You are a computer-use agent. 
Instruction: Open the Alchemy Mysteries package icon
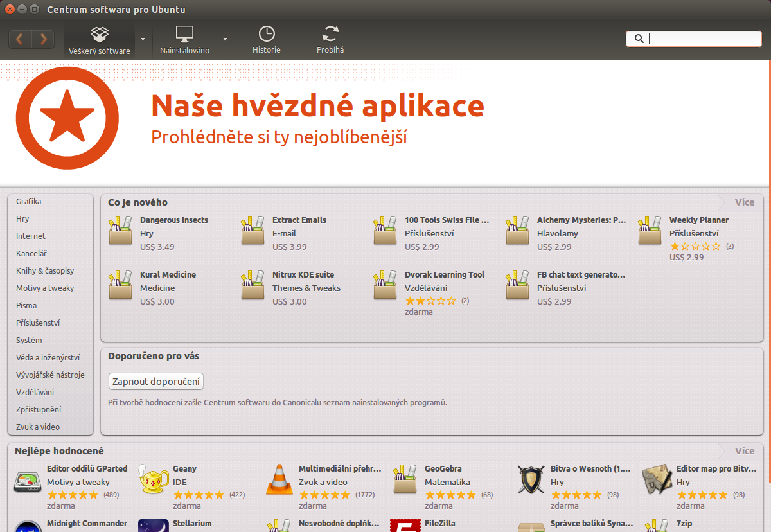pyautogui.click(x=517, y=231)
